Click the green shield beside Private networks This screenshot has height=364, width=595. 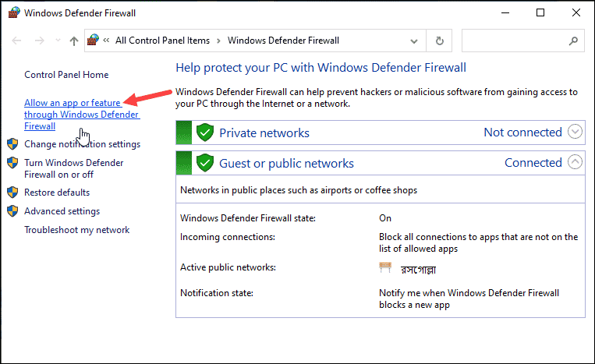click(205, 133)
